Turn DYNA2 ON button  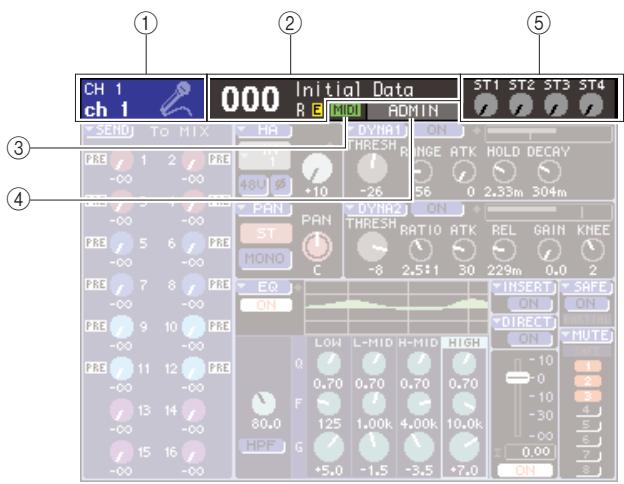437,209
